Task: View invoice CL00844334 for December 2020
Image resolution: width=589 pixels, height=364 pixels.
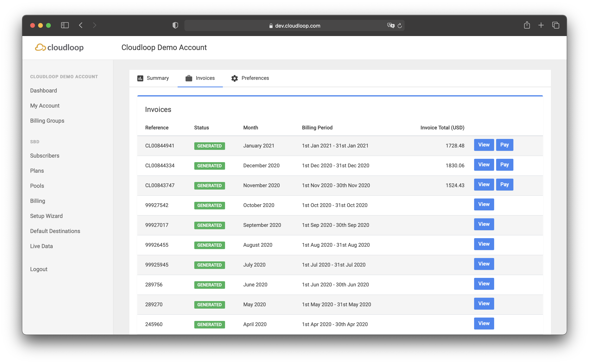Action: coord(484,165)
